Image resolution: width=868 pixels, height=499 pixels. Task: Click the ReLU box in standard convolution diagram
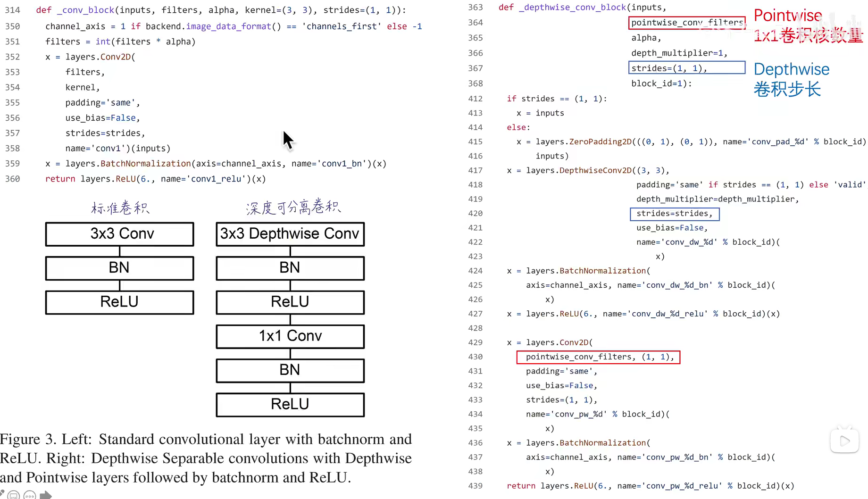(x=120, y=302)
